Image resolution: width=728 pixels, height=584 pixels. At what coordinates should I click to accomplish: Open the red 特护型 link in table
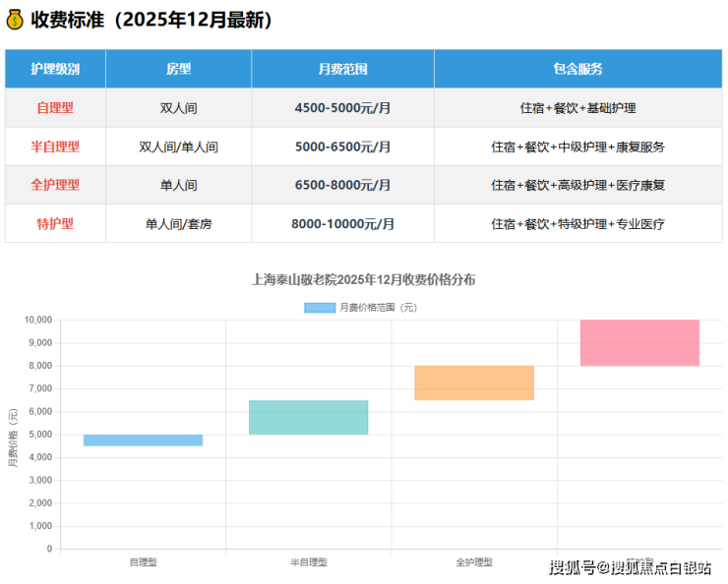pos(55,223)
